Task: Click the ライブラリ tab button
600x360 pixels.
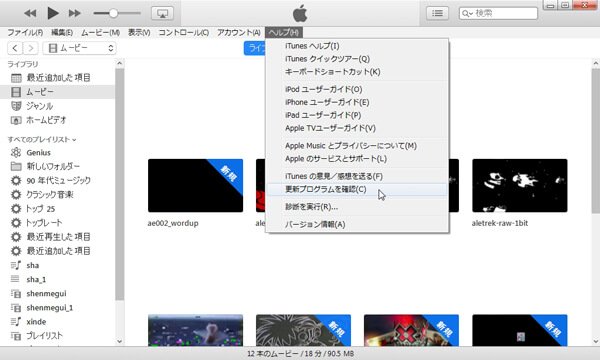Action: (255, 48)
